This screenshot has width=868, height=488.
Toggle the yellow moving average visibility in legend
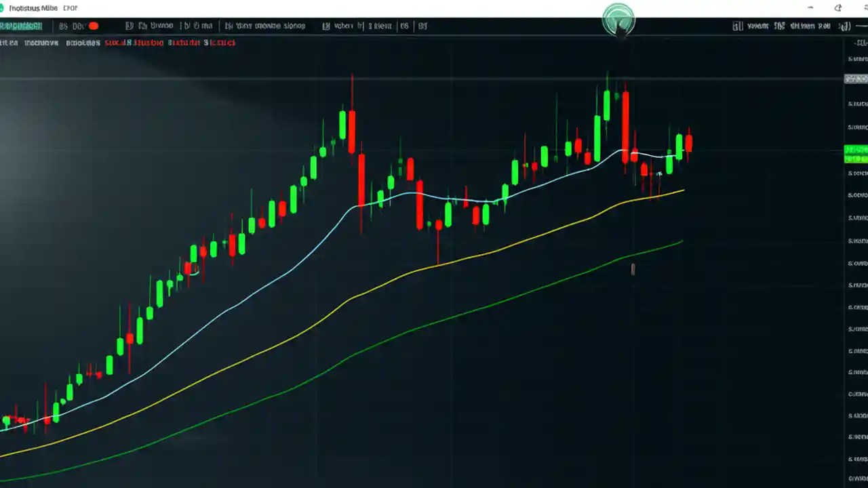41,42
